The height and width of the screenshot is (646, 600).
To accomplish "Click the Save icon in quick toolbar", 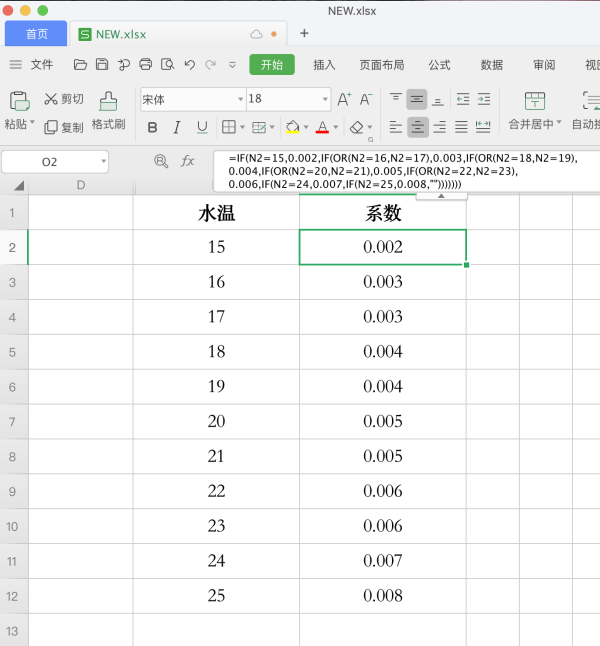I will click(101, 65).
